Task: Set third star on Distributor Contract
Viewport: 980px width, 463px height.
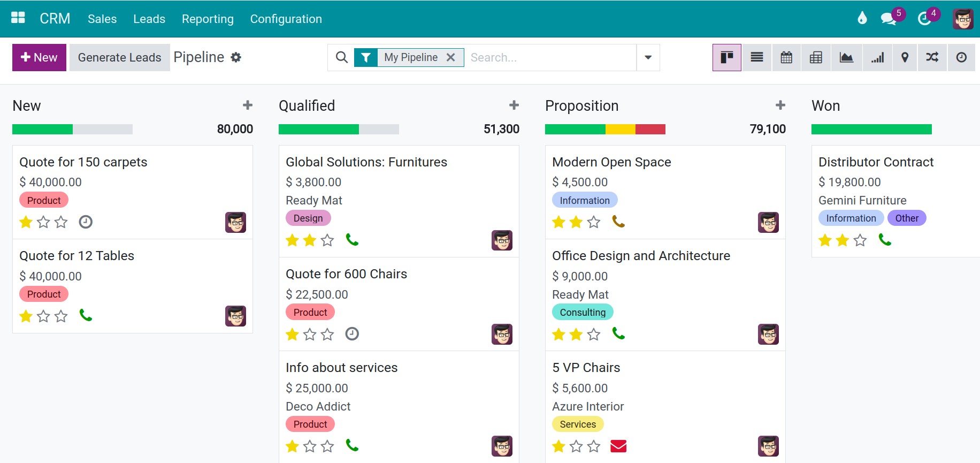Action: 860,240
